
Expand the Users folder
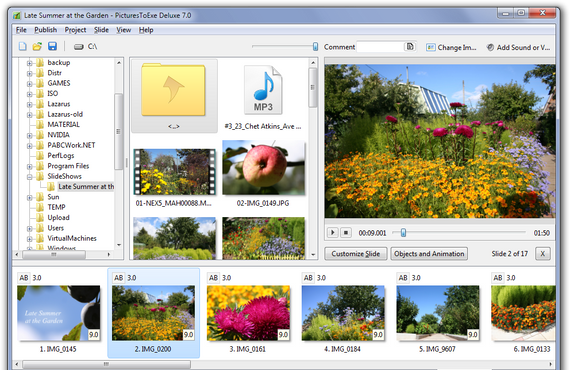[x=29, y=229]
